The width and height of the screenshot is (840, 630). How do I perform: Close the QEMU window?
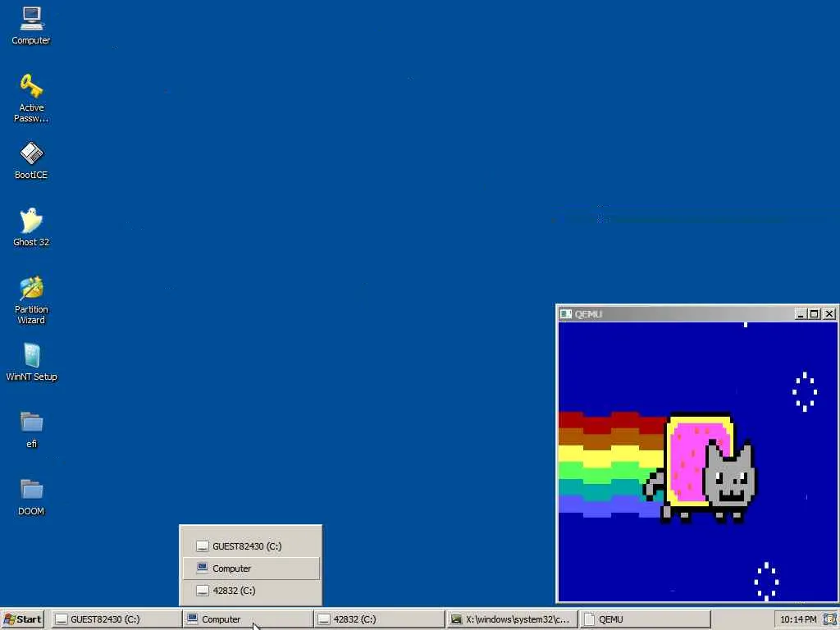[x=829, y=314]
